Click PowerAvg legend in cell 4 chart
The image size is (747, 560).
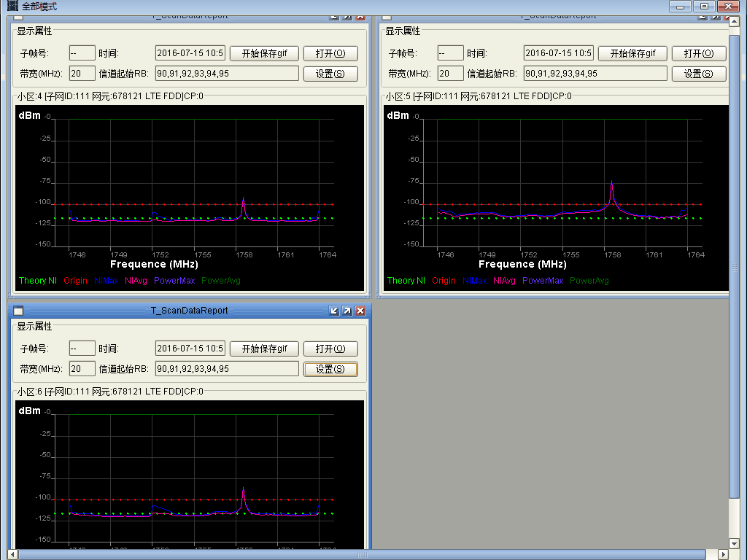click(220, 281)
